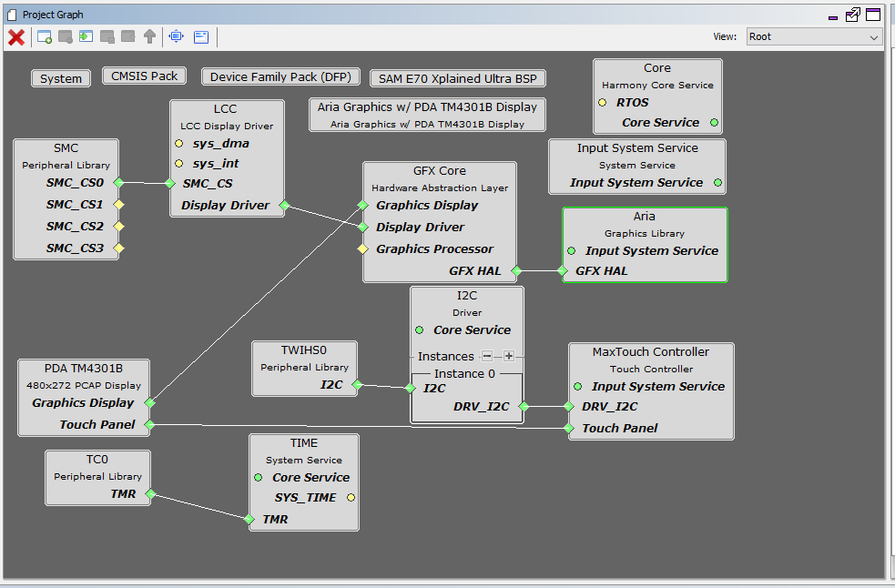The image size is (895, 588).
Task: Select the Aria Graphics w/ PDA TM4301B Display block
Action: coord(428,115)
